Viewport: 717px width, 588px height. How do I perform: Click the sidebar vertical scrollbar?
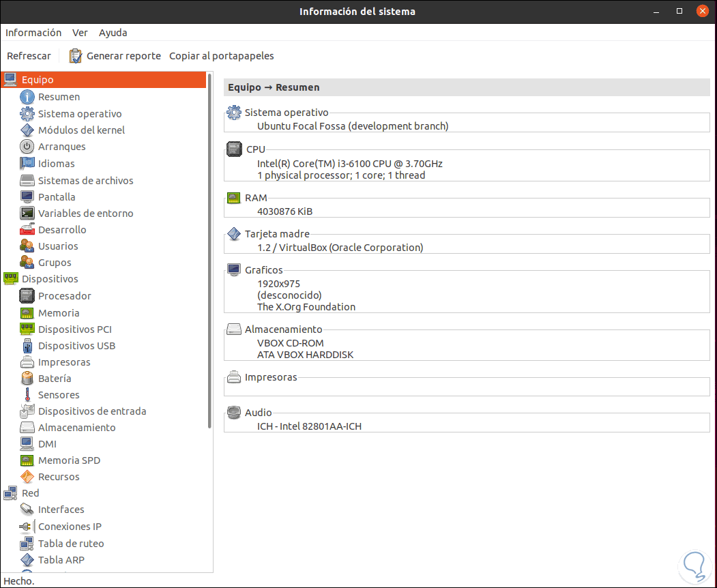pos(209,252)
